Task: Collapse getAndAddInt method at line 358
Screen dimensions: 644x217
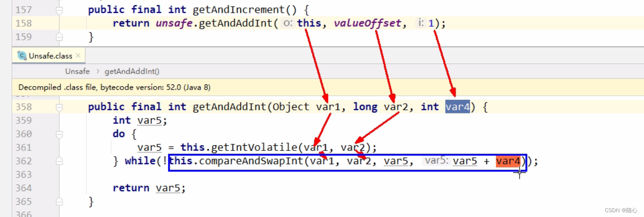Action: click(60, 107)
